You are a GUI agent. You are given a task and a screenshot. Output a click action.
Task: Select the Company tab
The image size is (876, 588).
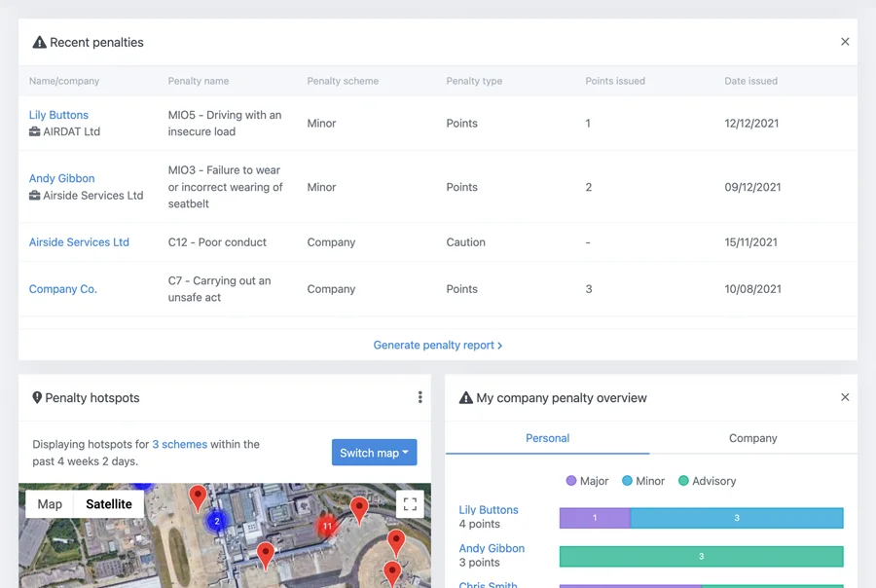tap(752, 438)
